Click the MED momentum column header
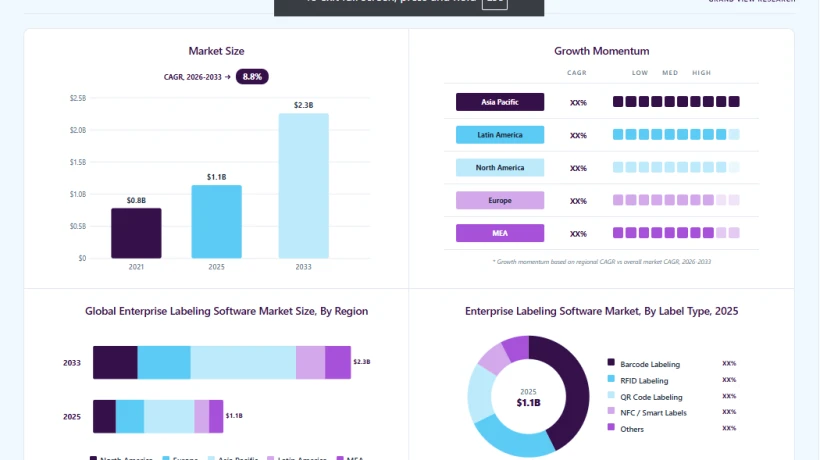 click(x=670, y=73)
